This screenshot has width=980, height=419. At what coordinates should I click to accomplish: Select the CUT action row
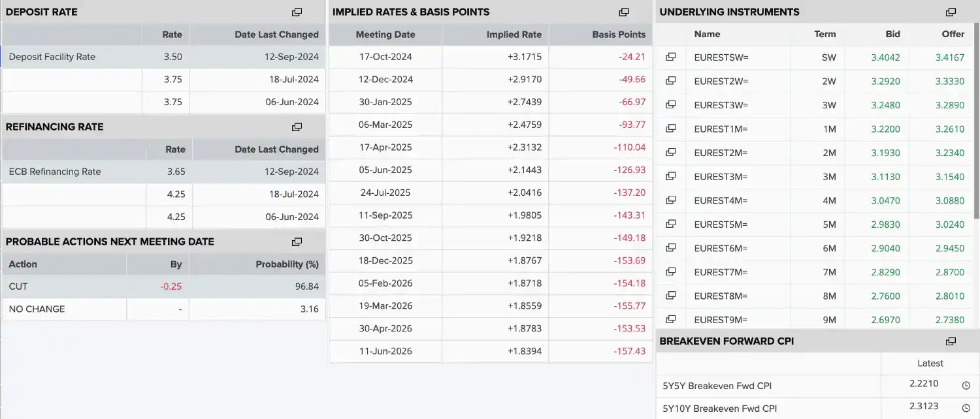(x=163, y=287)
